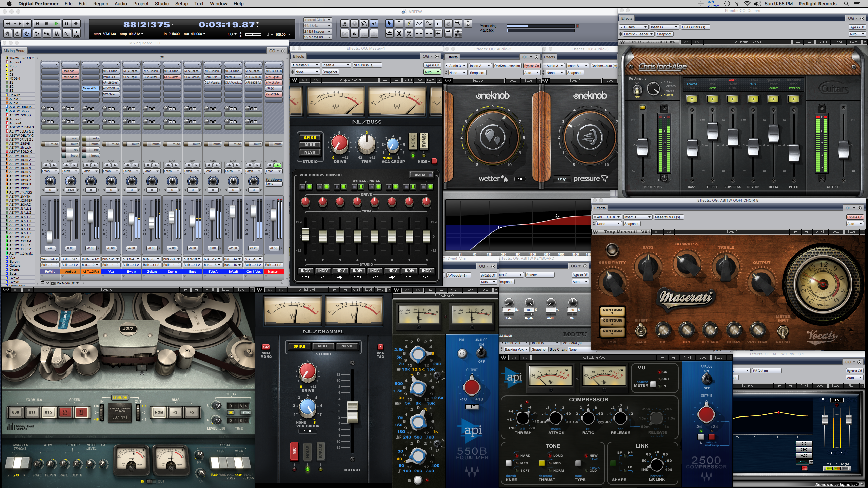Open the Studio menu
This screenshot has width=868, height=488.
(x=162, y=4)
